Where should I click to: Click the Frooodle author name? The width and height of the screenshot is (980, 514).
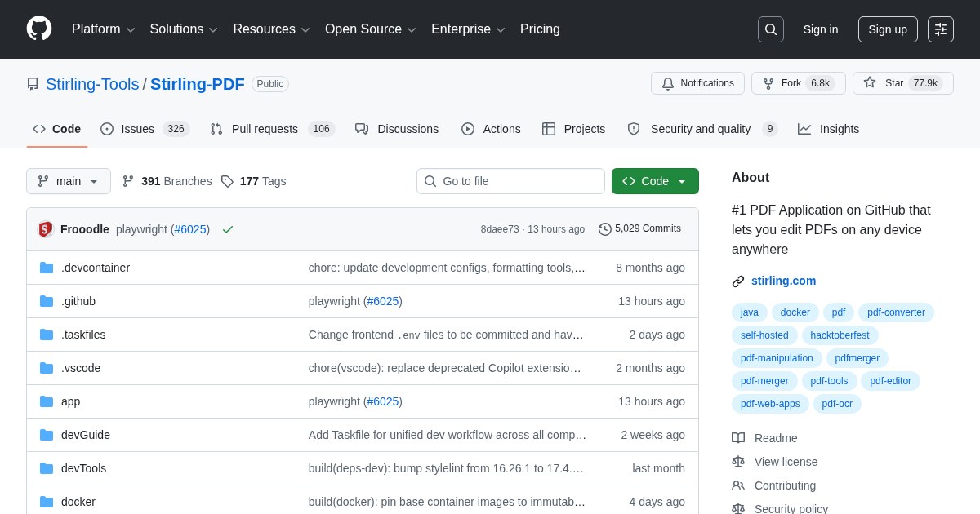click(85, 229)
